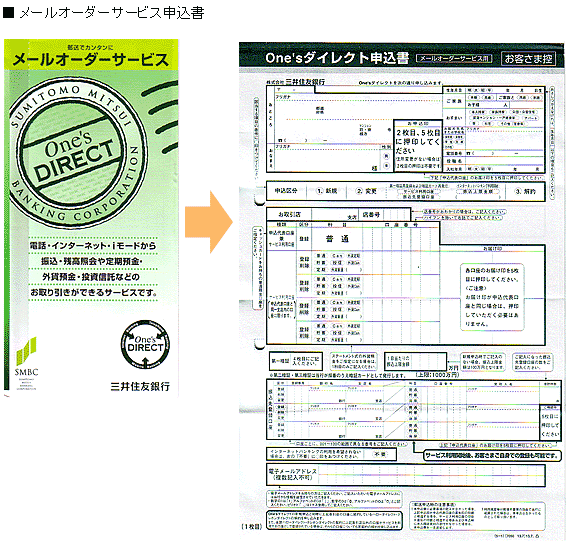Click the 申込区分 label
The height and width of the screenshot is (541, 566).
(x=286, y=191)
